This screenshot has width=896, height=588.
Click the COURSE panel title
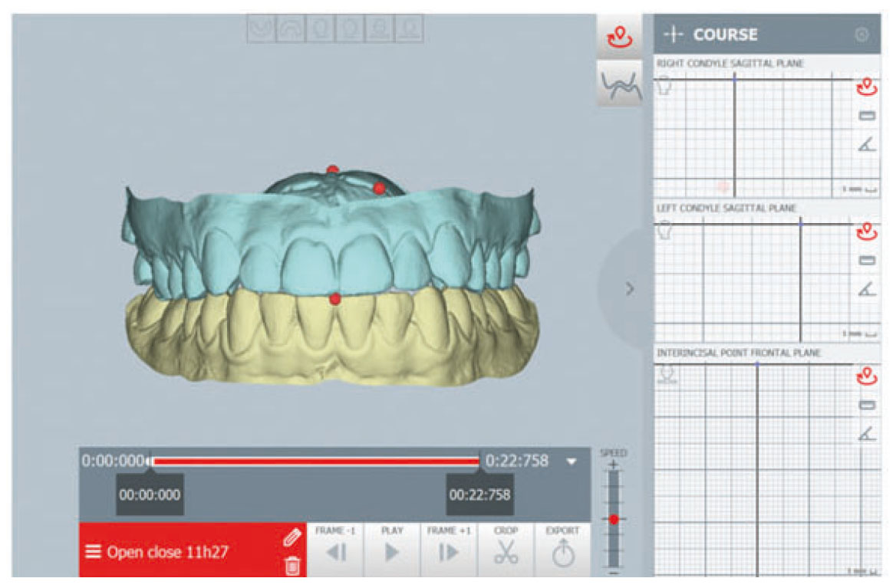point(725,34)
